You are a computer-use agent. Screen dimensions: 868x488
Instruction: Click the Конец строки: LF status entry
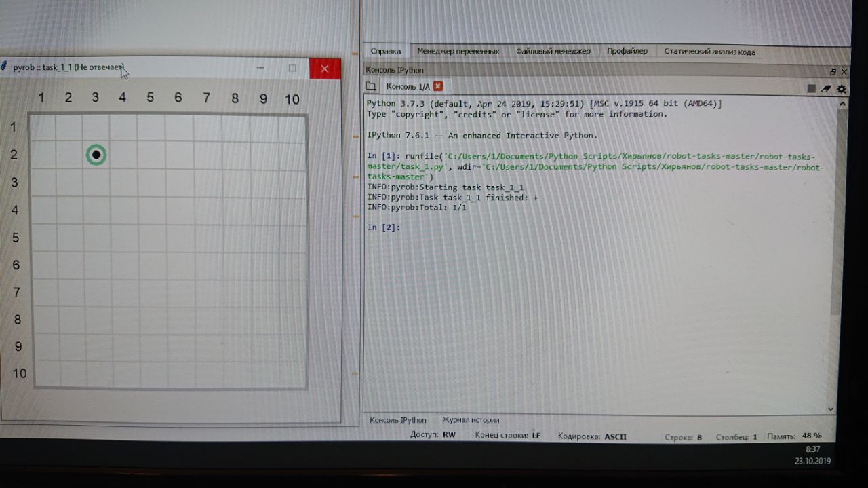[508, 436]
